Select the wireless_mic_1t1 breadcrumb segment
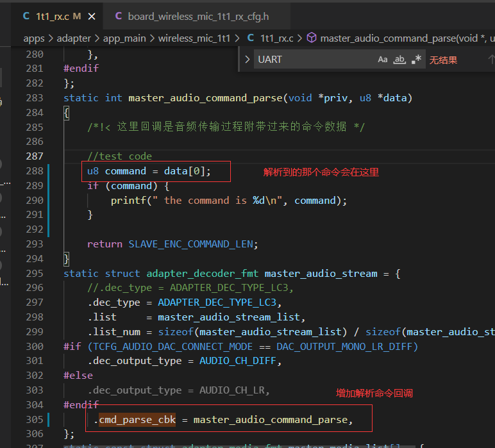Viewport: 495px width, 448px height. click(x=194, y=38)
